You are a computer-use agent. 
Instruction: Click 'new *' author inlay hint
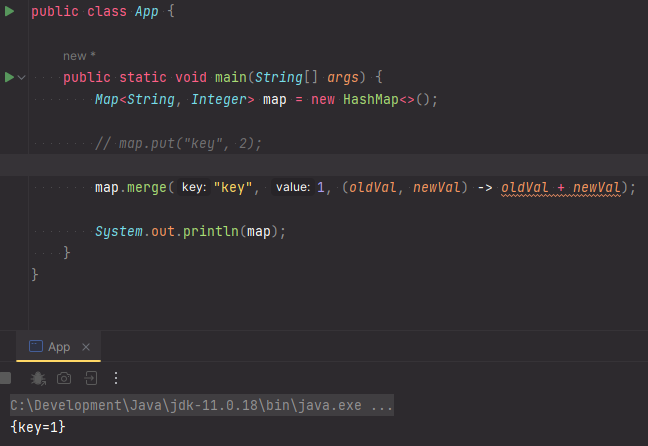[x=79, y=56]
